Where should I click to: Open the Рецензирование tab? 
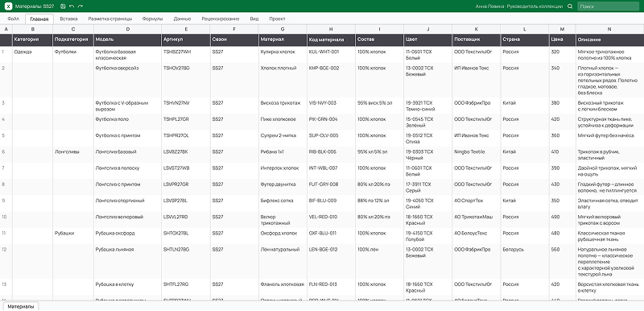(x=220, y=19)
